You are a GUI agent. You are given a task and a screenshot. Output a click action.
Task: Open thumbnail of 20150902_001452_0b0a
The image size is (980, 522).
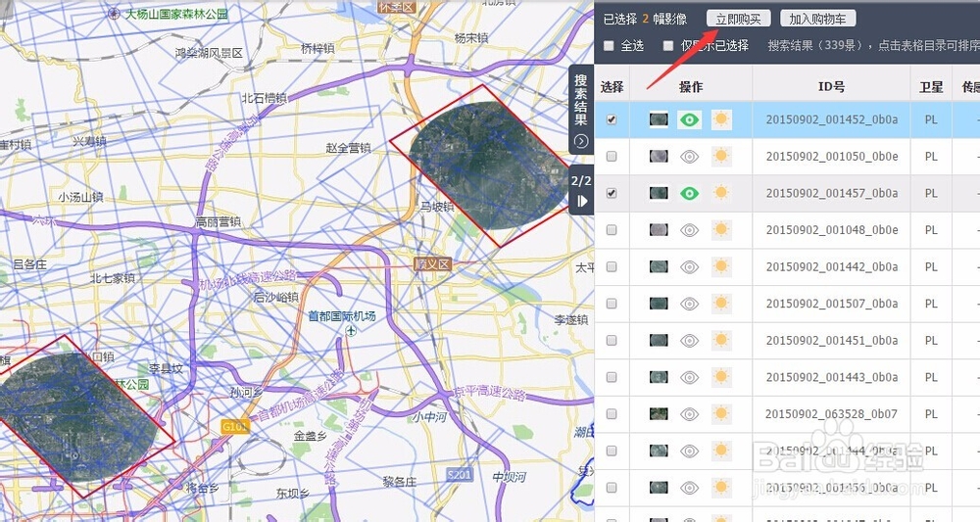659,119
